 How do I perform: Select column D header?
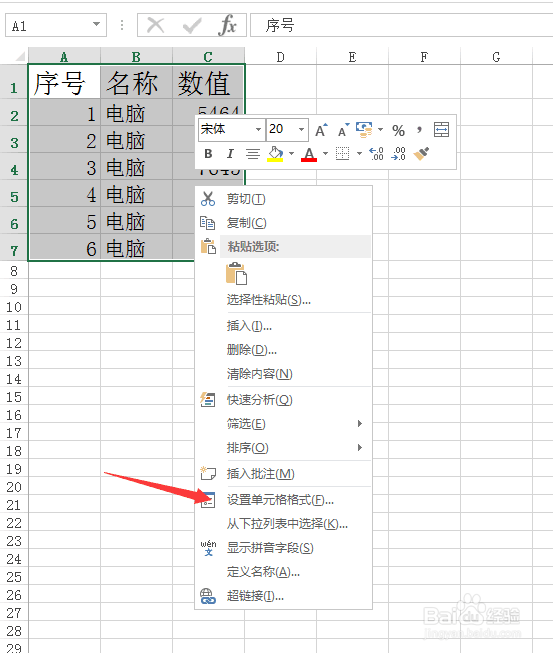click(x=281, y=57)
